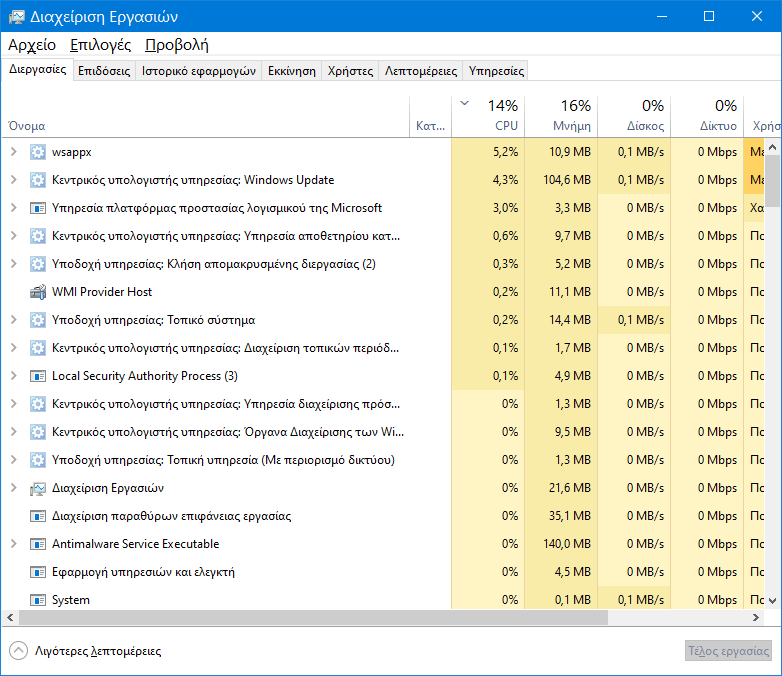Click the System process icon

(38, 600)
